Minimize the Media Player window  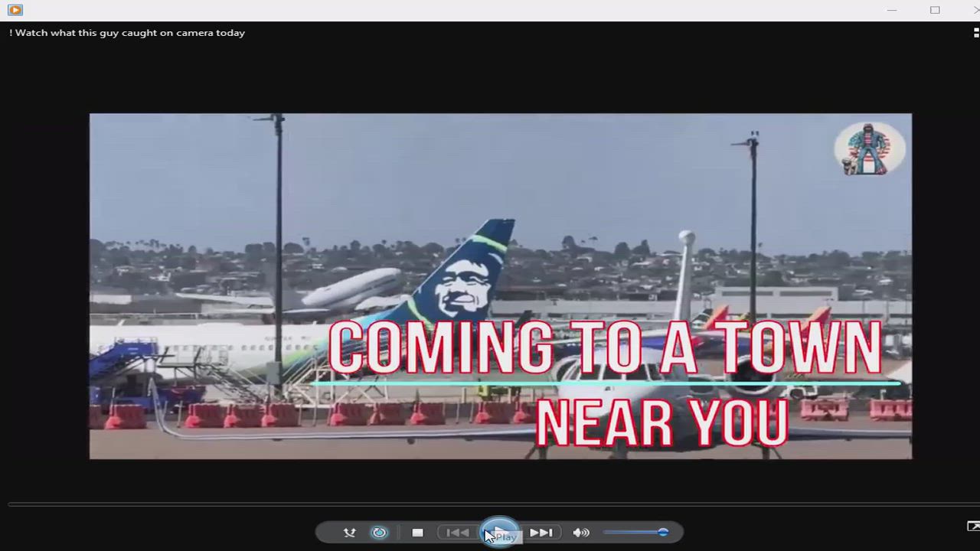[x=891, y=10]
